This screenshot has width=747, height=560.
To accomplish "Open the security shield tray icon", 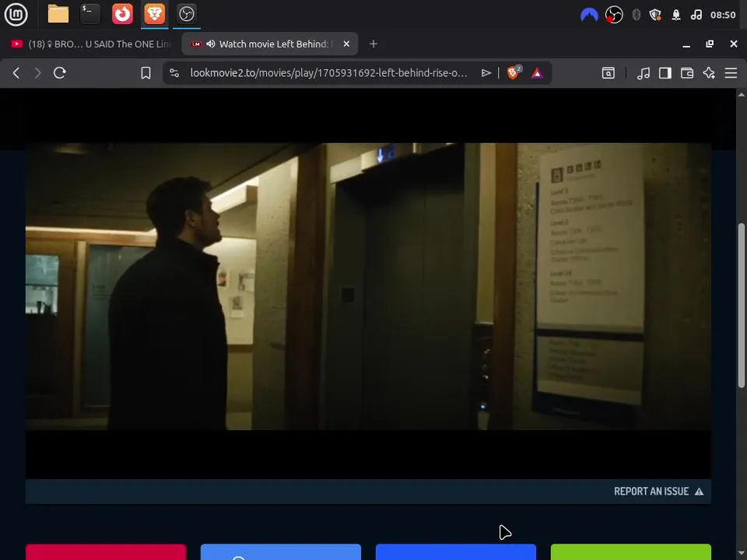I will point(655,15).
